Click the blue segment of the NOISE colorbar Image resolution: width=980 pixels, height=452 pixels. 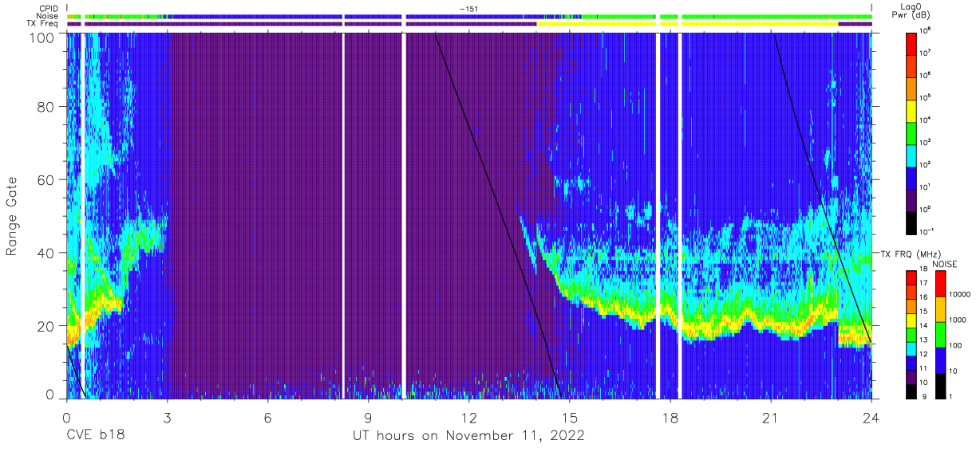coord(939,360)
